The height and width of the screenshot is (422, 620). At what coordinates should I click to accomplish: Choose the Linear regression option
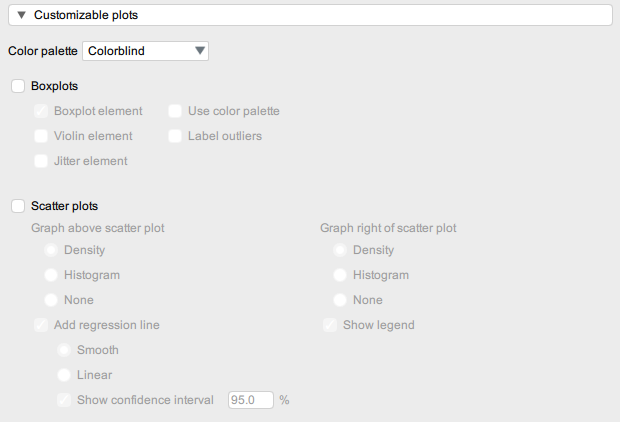click(64, 375)
